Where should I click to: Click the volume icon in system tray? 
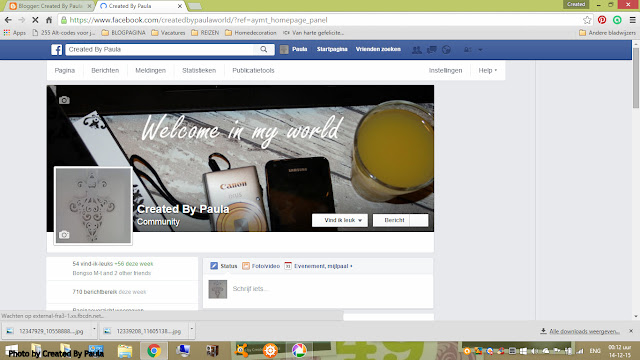coord(534,351)
